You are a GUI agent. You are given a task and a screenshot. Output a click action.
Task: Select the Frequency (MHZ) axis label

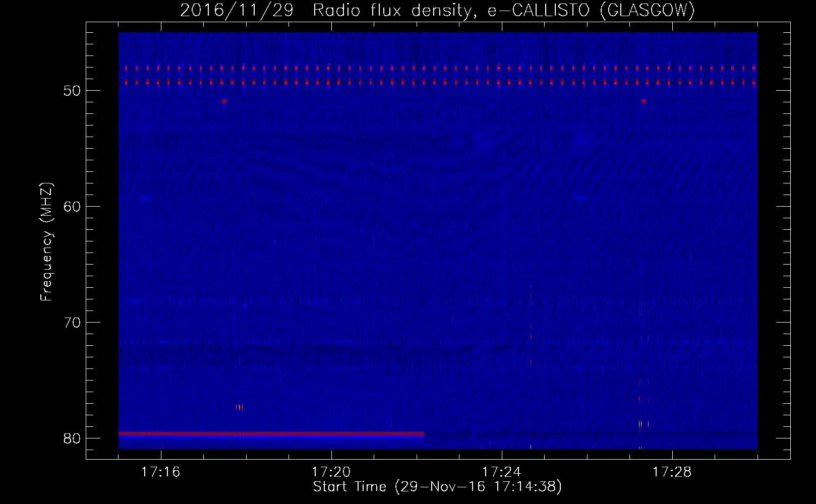46,241
